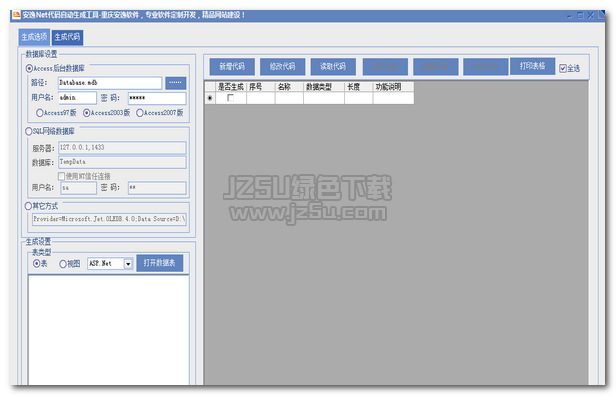Click the row selector marker in the grid
Image resolution: width=616 pixels, height=396 pixels.
coord(210,98)
